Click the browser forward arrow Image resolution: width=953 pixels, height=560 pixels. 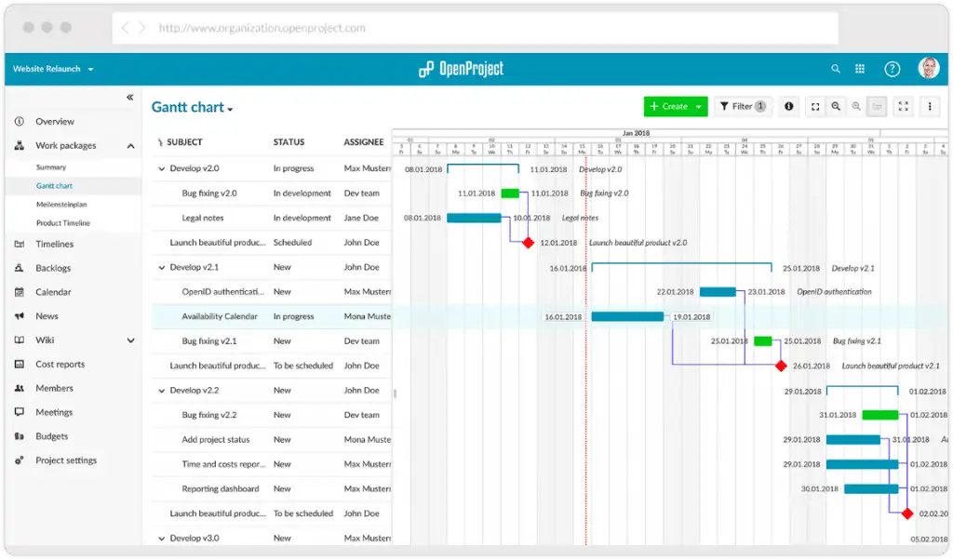click(141, 28)
